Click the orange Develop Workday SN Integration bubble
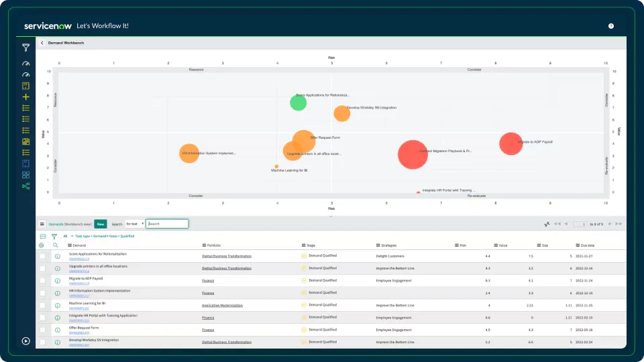Viewport: 644px width, 362px height. point(341,113)
